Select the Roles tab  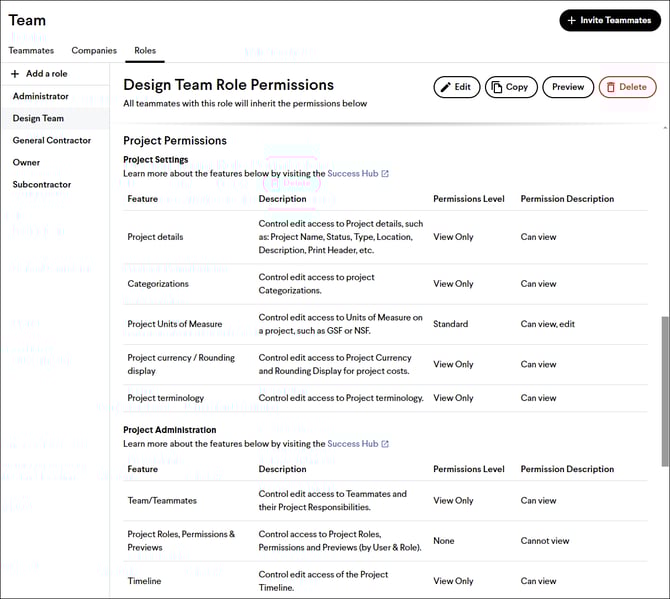[145, 51]
